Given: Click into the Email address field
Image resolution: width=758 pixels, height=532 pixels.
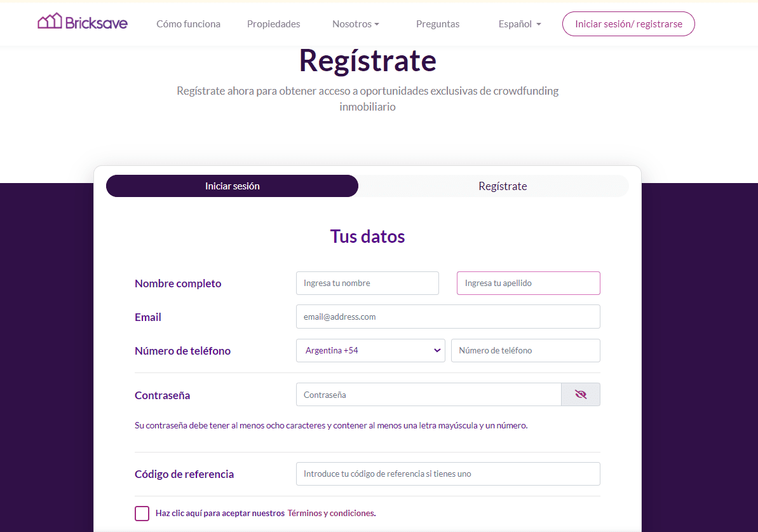Looking at the screenshot, I should [x=448, y=317].
